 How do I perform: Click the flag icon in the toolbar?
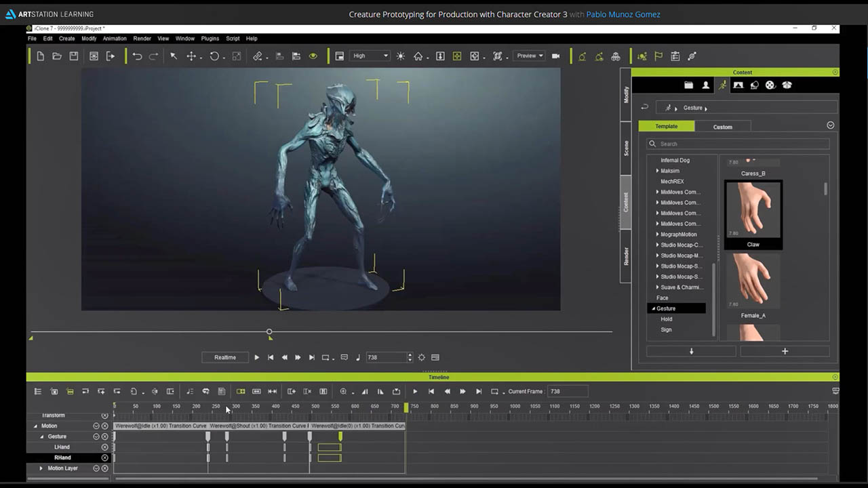(x=658, y=56)
